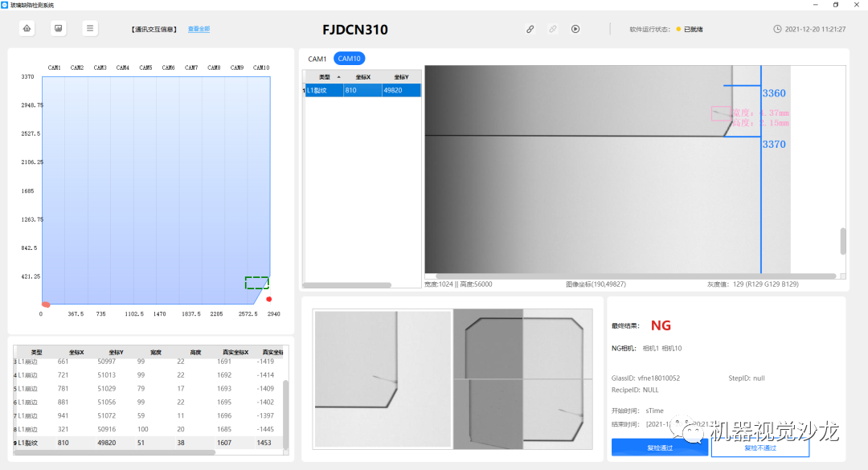Viewport: 868px width, 470px height.
Task: Click the green dashed defect box on glass map
Action: [x=257, y=283]
